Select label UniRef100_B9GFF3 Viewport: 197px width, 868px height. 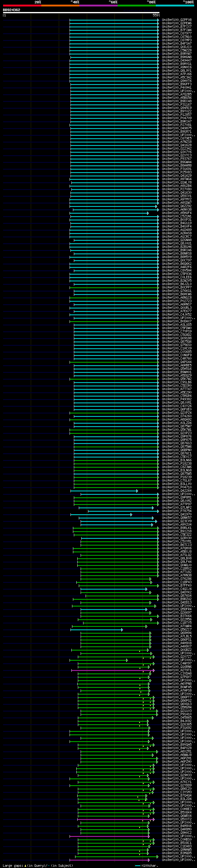177,84
